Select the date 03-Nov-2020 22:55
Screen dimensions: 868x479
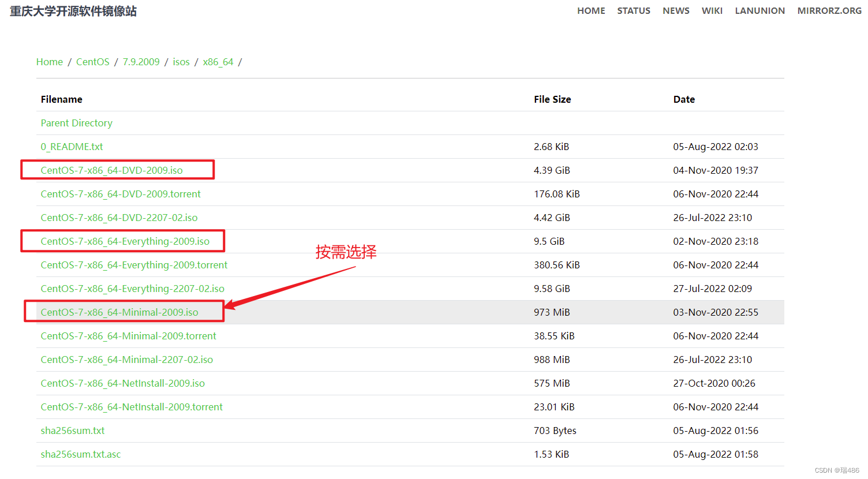point(716,312)
